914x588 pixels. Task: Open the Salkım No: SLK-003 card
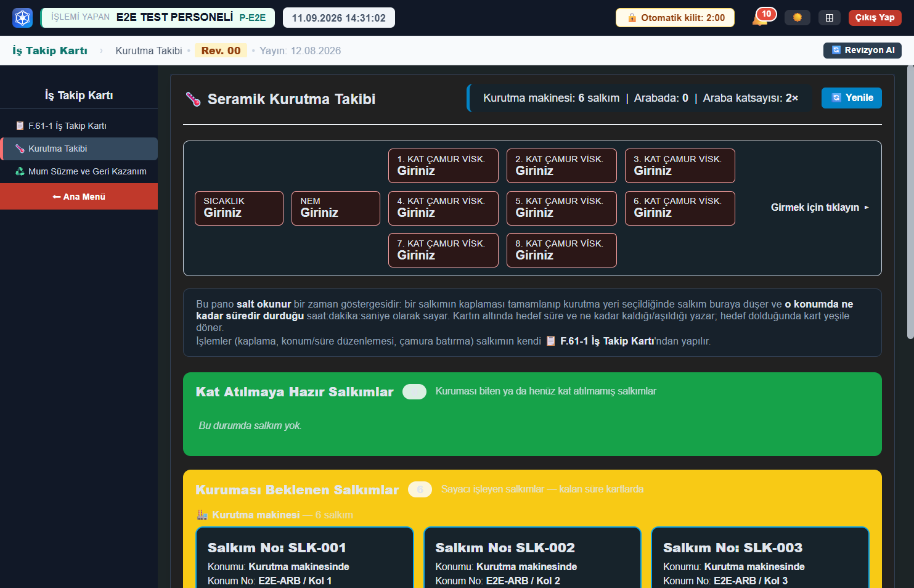click(x=760, y=558)
